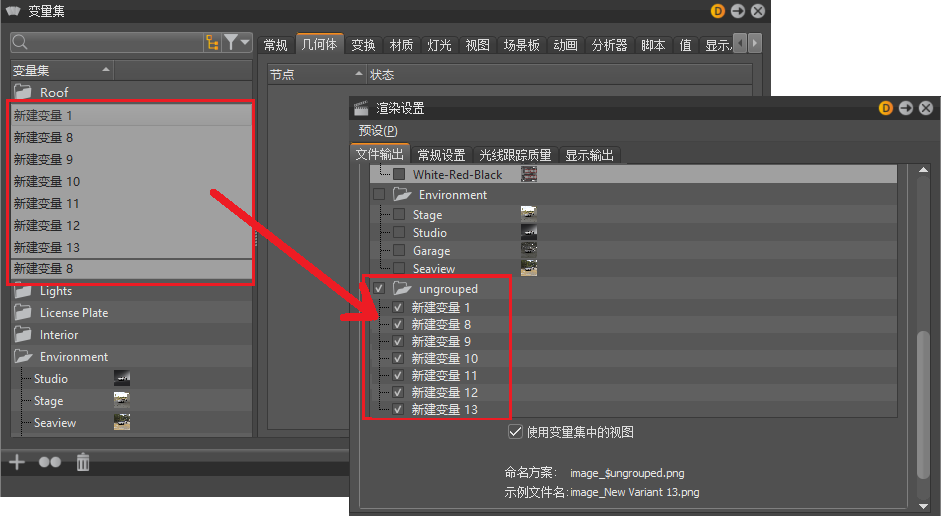This screenshot has width=941, height=516.
Task: Select 新建变量 12 in the variant sets list
Action: [x=131, y=226]
